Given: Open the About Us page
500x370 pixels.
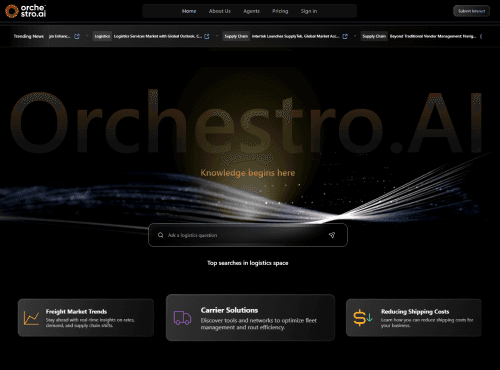Looking at the screenshot, I should 220,11.
